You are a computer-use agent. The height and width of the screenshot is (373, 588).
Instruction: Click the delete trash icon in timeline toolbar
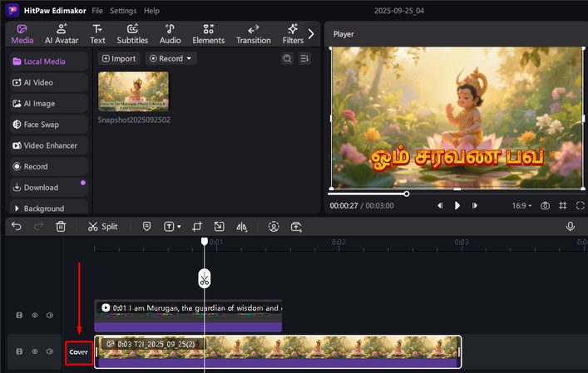61,226
